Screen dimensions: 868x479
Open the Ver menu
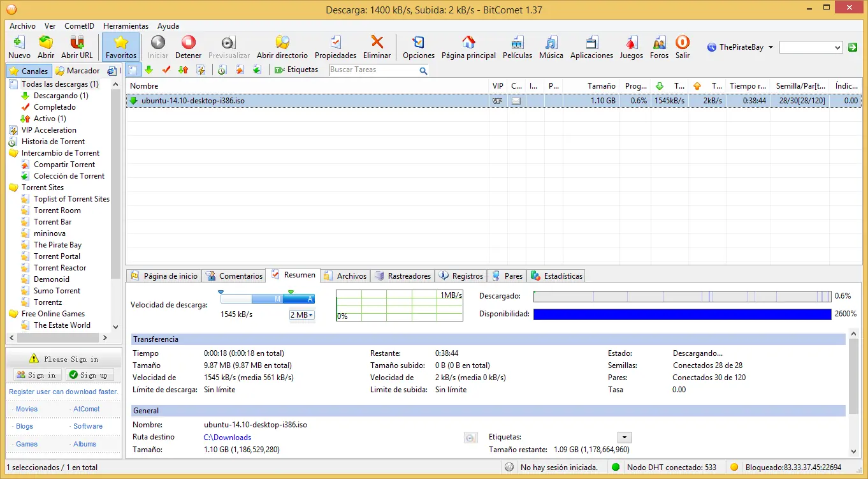point(50,26)
